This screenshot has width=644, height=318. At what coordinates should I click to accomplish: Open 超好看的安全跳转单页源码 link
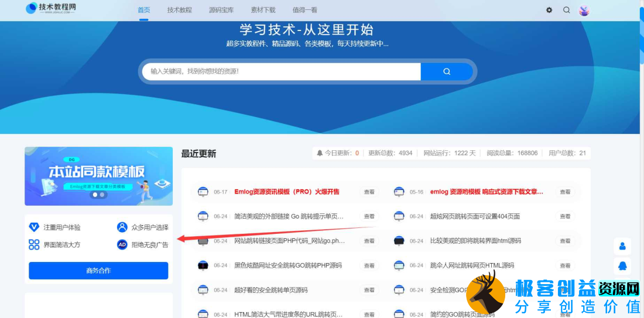[x=270, y=290]
